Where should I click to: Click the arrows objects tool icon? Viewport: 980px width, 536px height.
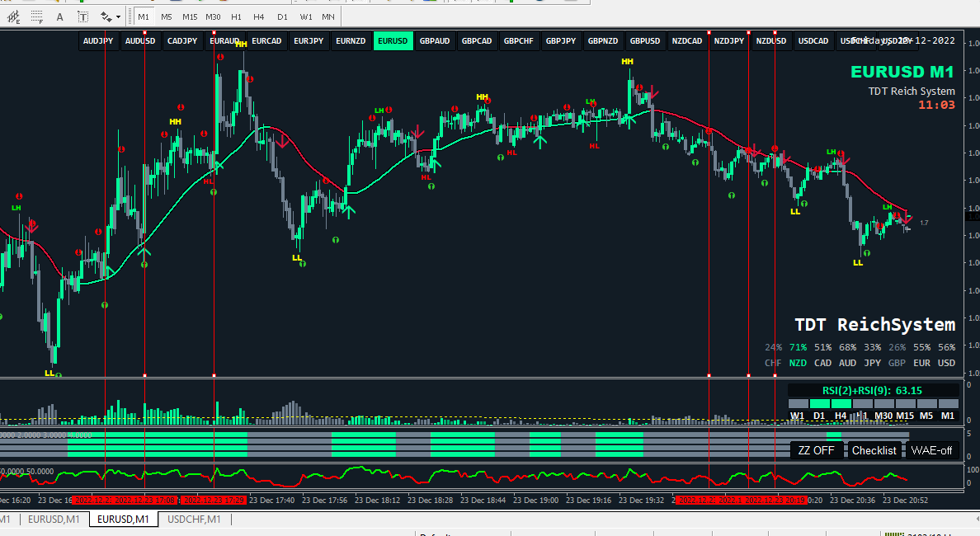[106, 16]
